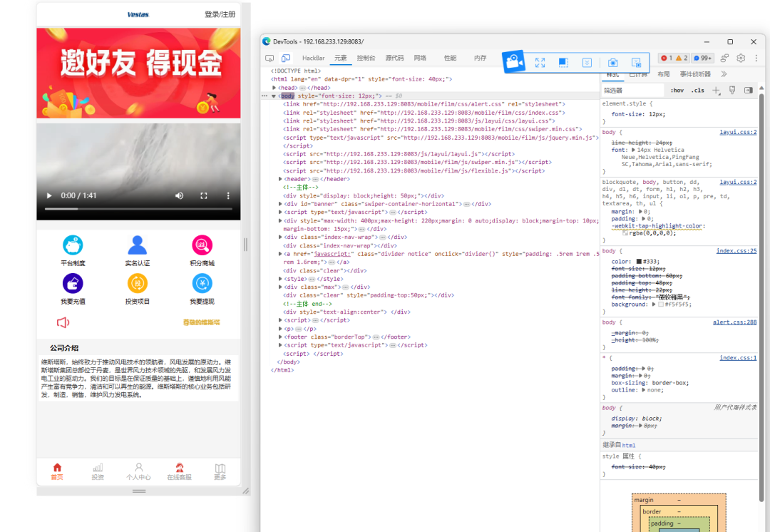This screenshot has height=532, width=770.
Task: Open the index.css:1 source link
Action: [738, 357]
